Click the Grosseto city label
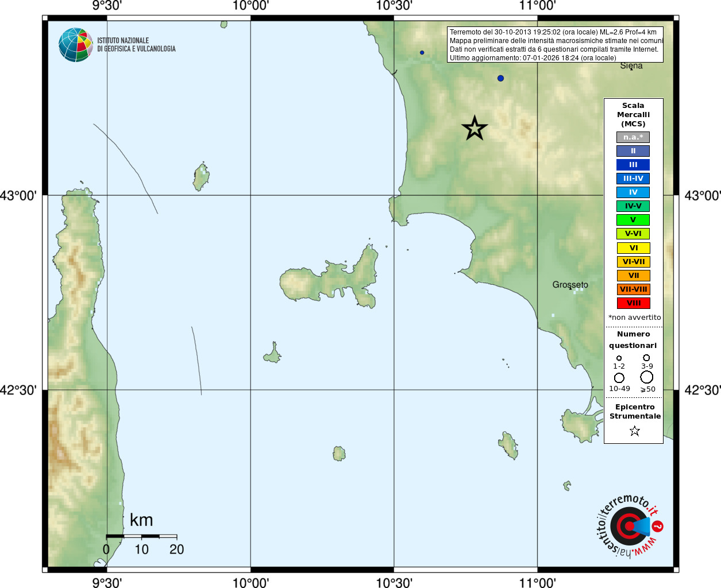721x588 pixels. point(570,285)
